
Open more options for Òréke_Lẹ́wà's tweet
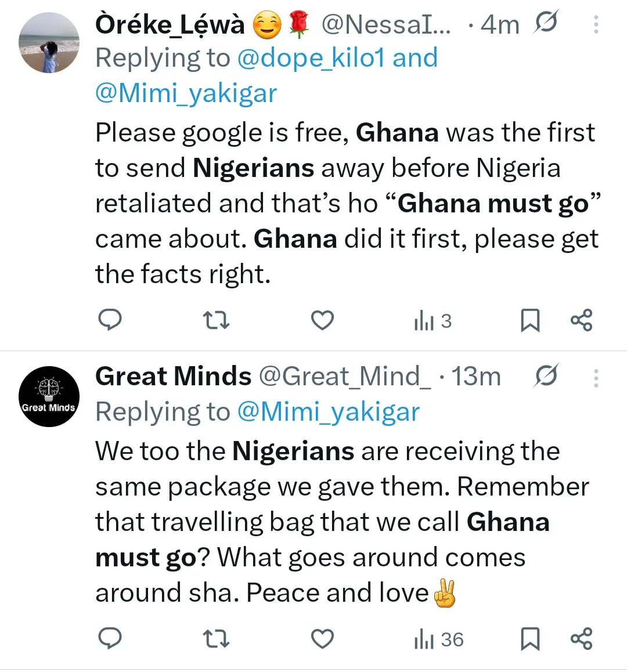[596, 24]
